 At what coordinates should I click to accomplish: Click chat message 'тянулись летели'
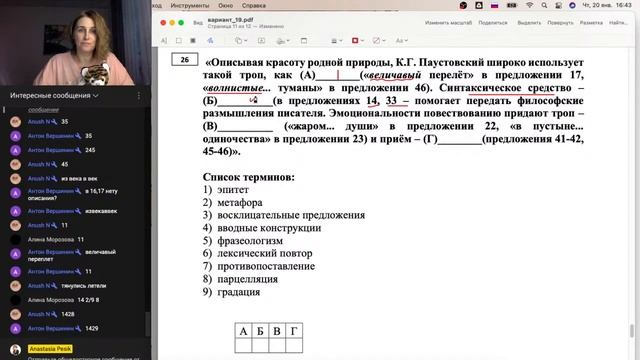(x=84, y=286)
